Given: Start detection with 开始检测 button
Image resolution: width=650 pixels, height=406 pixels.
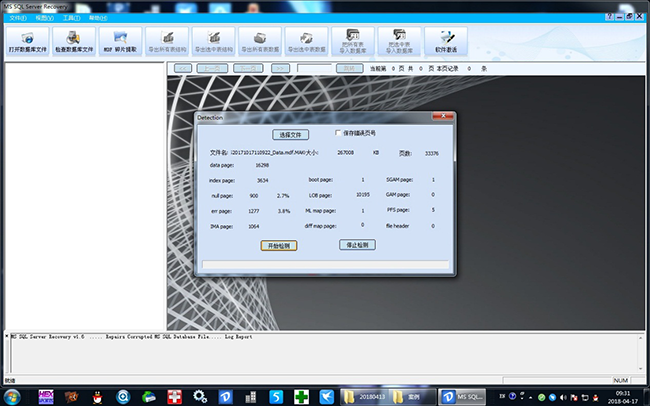Looking at the screenshot, I should pyautogui.click(x=279, y=246).
